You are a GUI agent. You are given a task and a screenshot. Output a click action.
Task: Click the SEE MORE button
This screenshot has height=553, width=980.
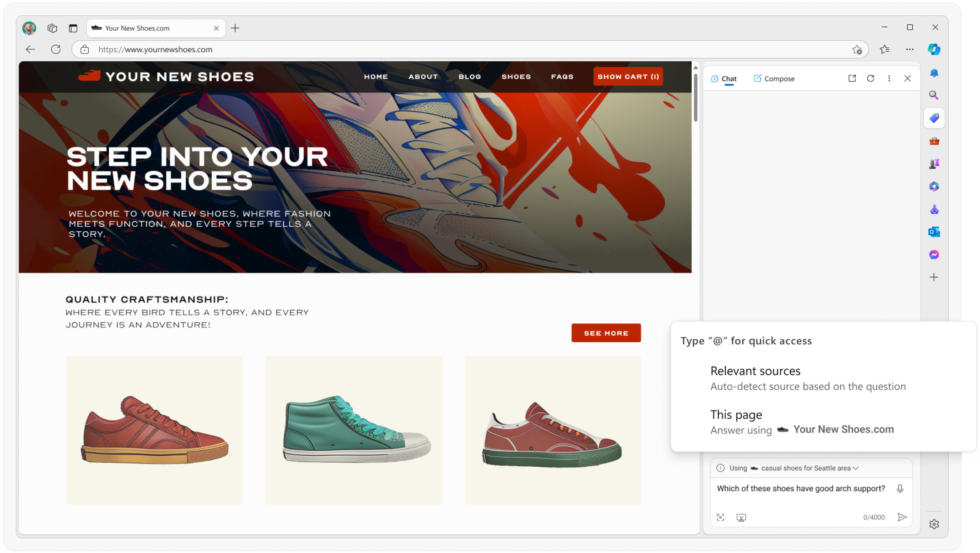point(606,333)
